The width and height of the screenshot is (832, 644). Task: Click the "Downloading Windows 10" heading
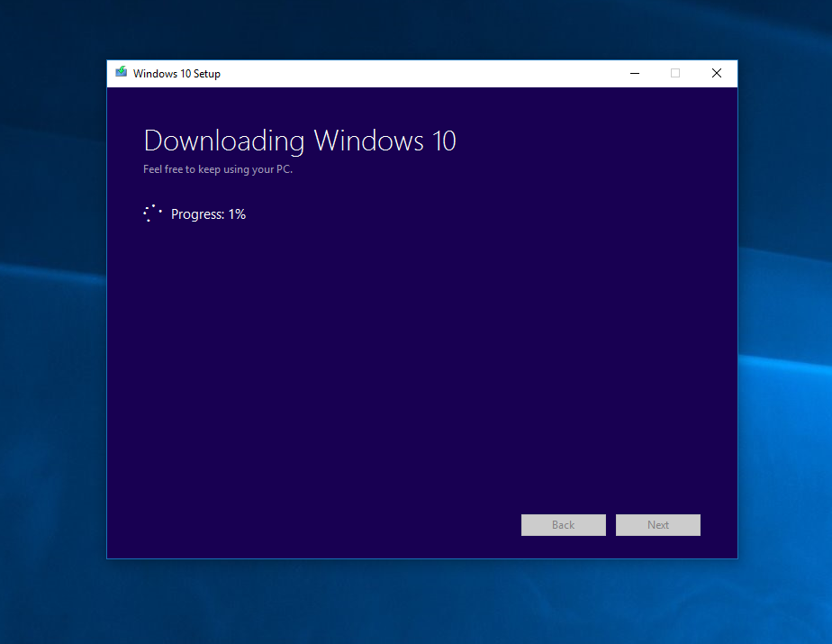coord(300,141)
